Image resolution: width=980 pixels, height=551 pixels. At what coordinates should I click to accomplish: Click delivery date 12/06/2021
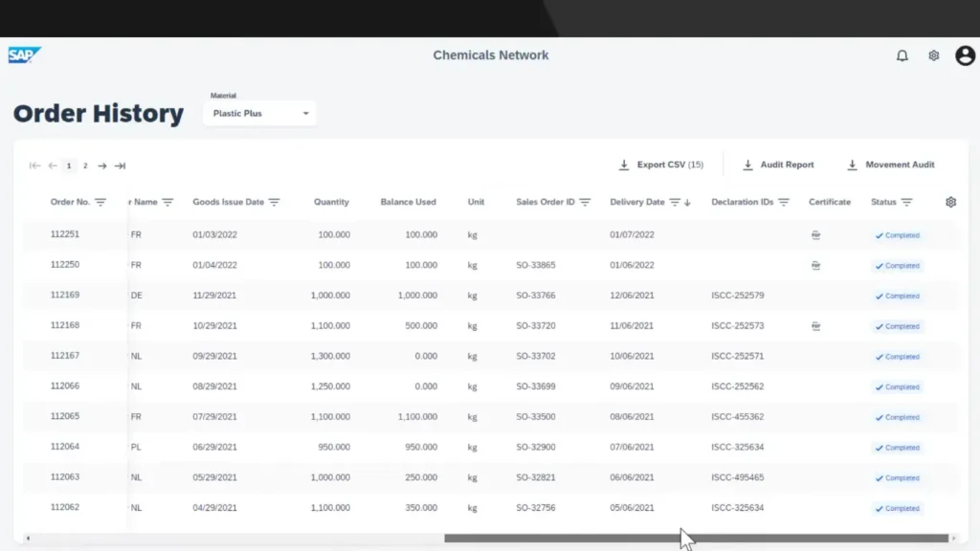point(632,296)
